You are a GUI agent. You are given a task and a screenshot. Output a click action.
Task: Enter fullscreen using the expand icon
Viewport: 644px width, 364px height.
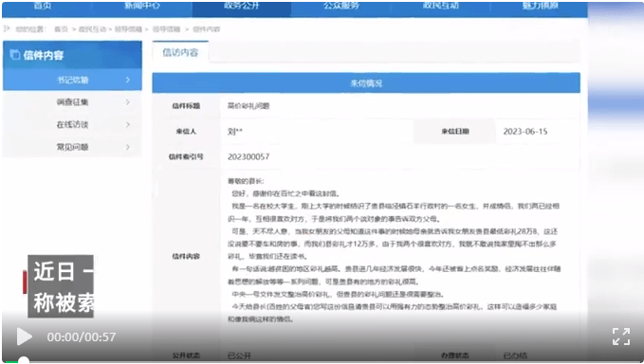click(x=621, y=337)
